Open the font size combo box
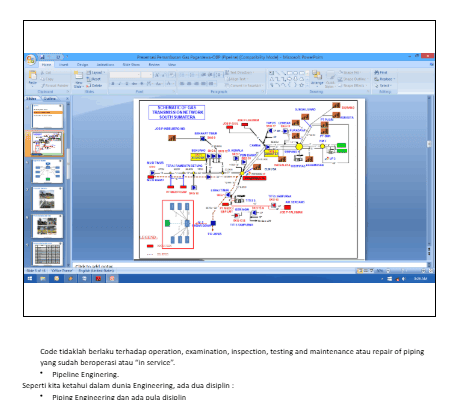 coord(147,75)
